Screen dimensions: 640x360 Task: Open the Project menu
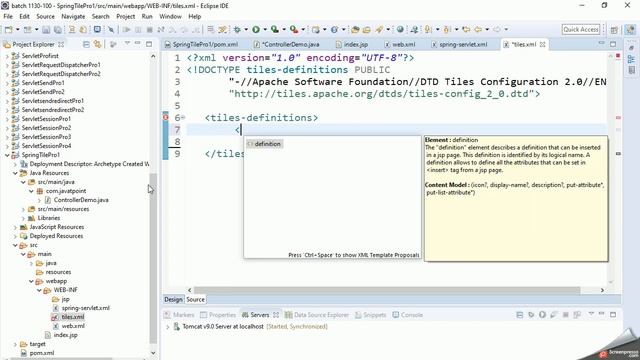click(125, 16)
